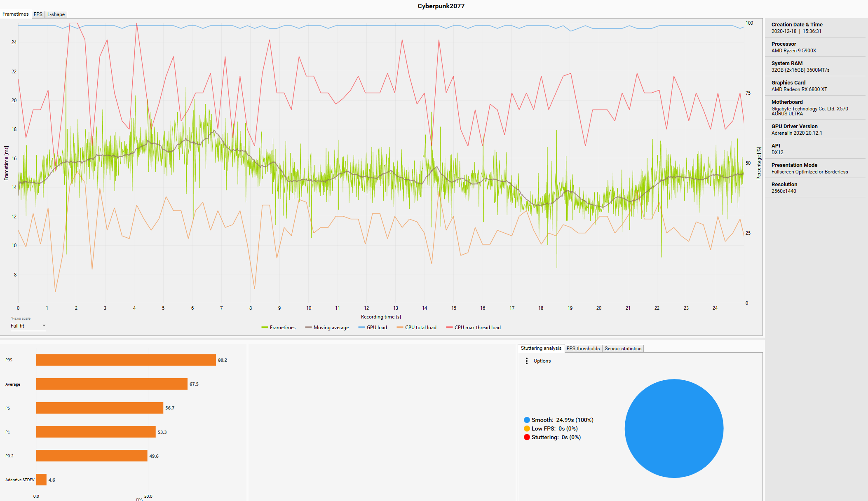Click the 'Smooth: 24.99s (100%)' text
The height and width of the screenshot is (501, 868).
(x=562, y=420)
